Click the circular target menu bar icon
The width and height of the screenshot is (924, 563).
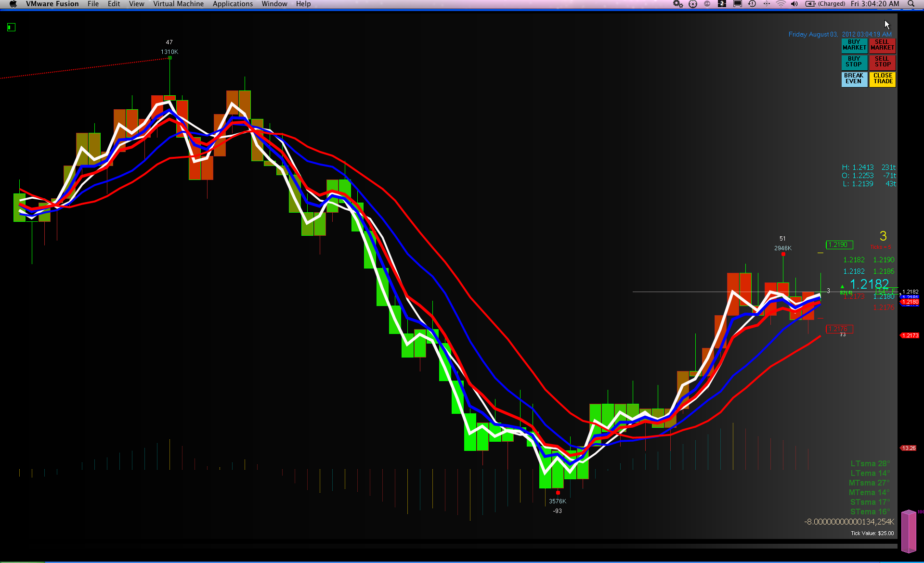coord(693,4)
